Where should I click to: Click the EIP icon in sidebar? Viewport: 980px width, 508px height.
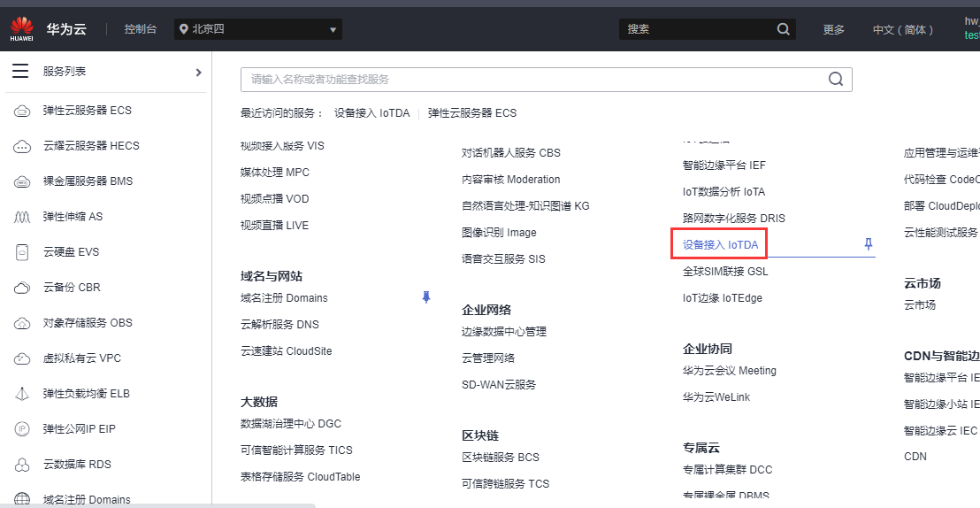point(22,429)
